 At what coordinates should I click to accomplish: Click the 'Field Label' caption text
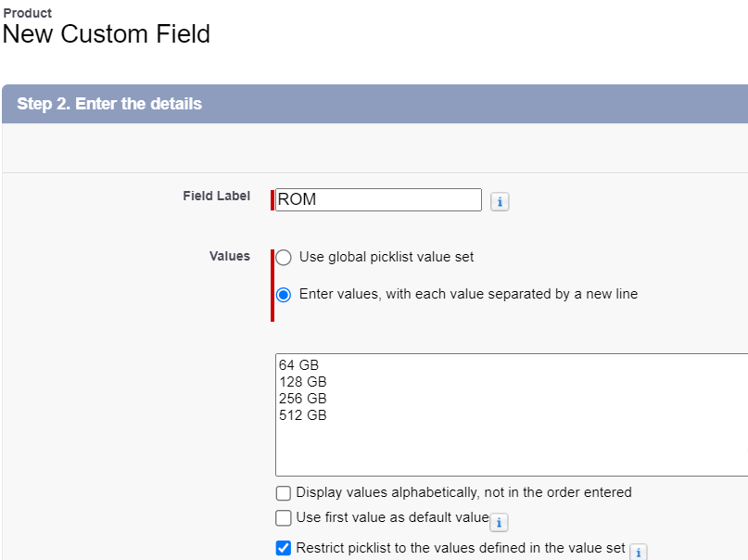(216, 197)
